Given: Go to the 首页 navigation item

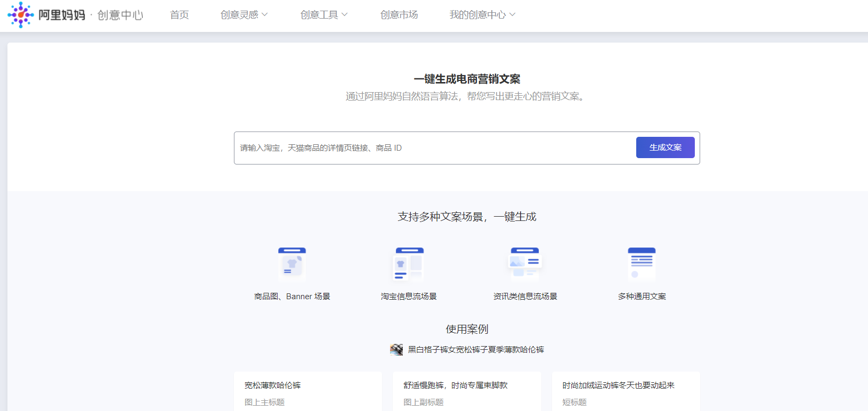Looking at the screenshot, I should tap(180, 15).
